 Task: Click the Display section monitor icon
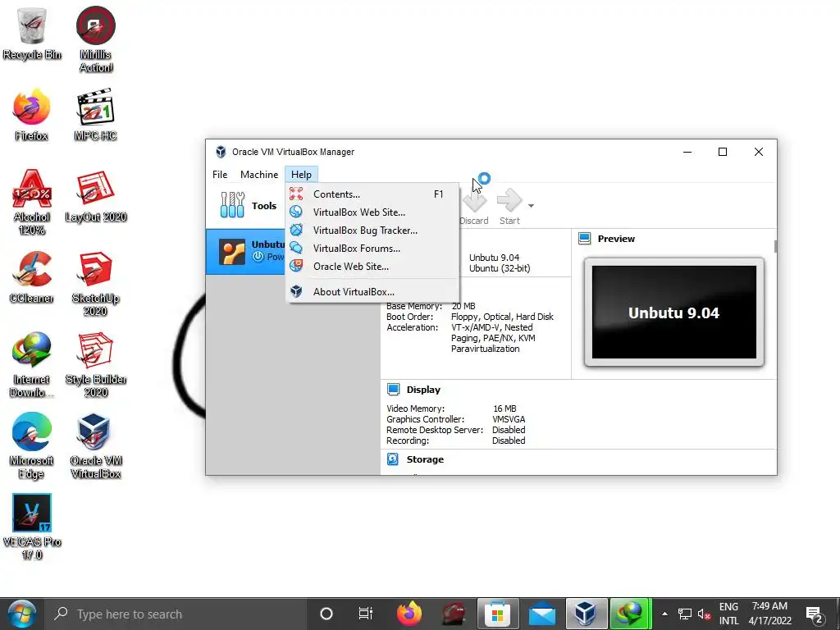tap(393, 389)
